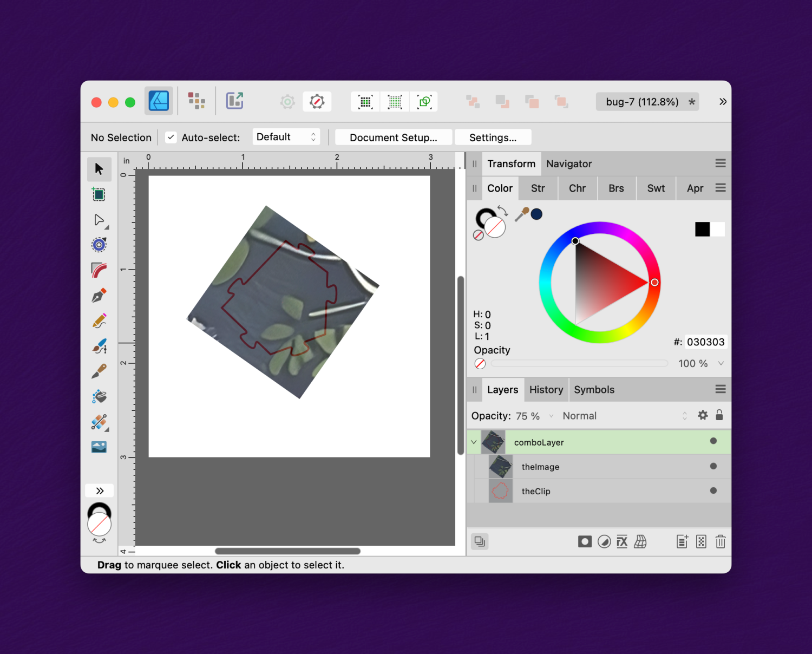The width and height of the screenshot is (812, 654).
Task: Switch to the Swt tab
Action: click(x=656, y=188)
